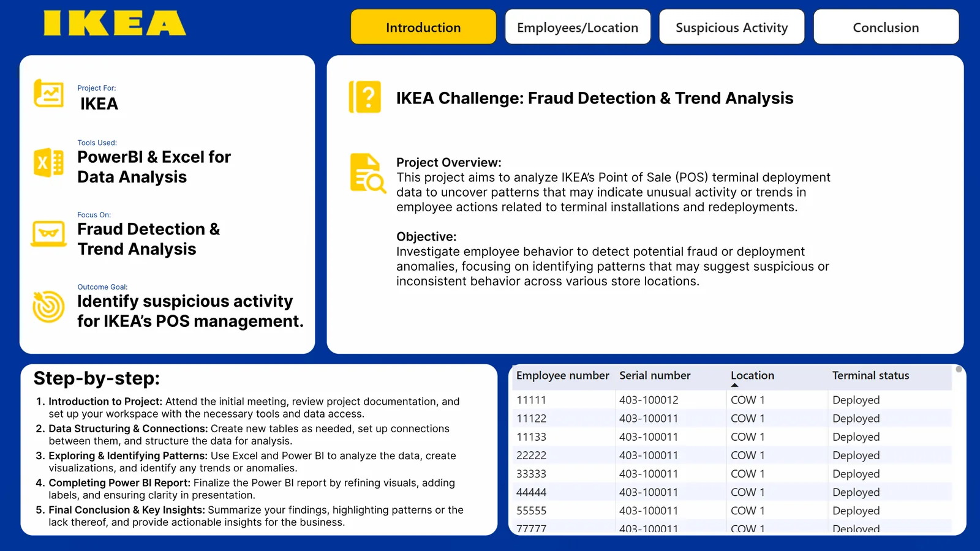The image size is (980, 551).
Task: Click the table vertical scrollbar handle
Action: pyautogui.click(x=959, y=369)
